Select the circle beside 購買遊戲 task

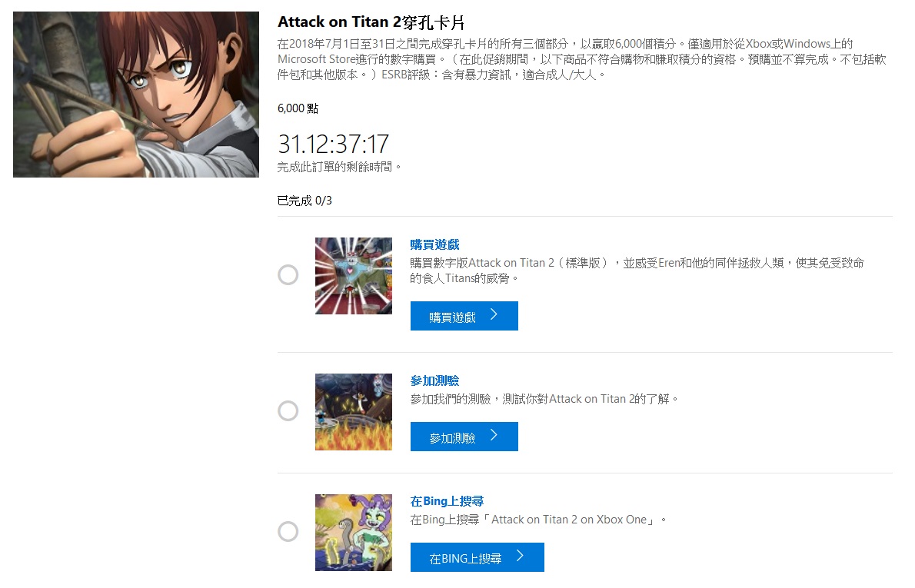(288, 274)
